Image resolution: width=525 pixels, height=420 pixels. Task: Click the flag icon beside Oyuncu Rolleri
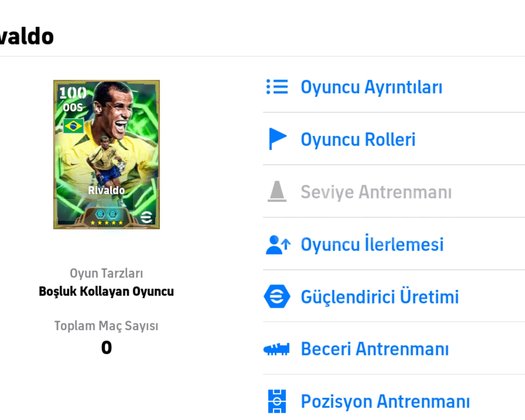tap(278, 139)
